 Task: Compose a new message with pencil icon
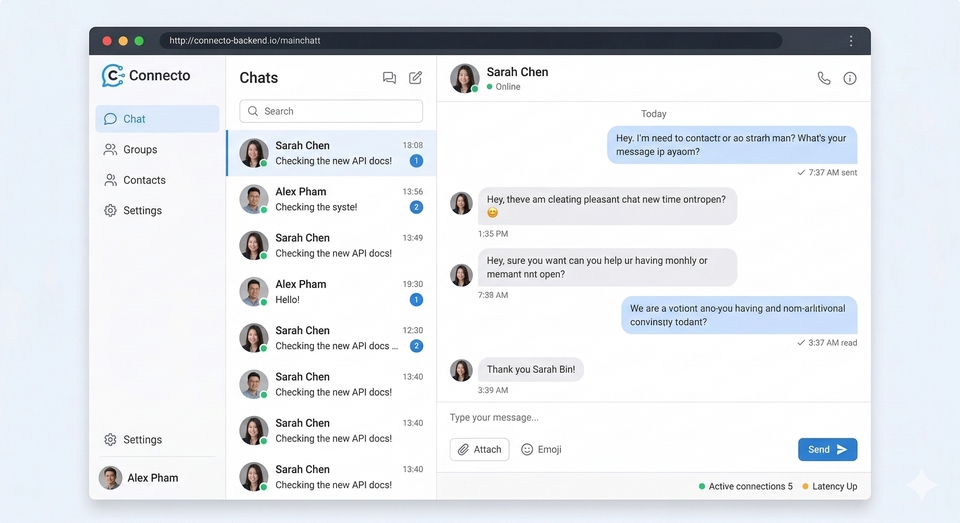tap(416, 78)
